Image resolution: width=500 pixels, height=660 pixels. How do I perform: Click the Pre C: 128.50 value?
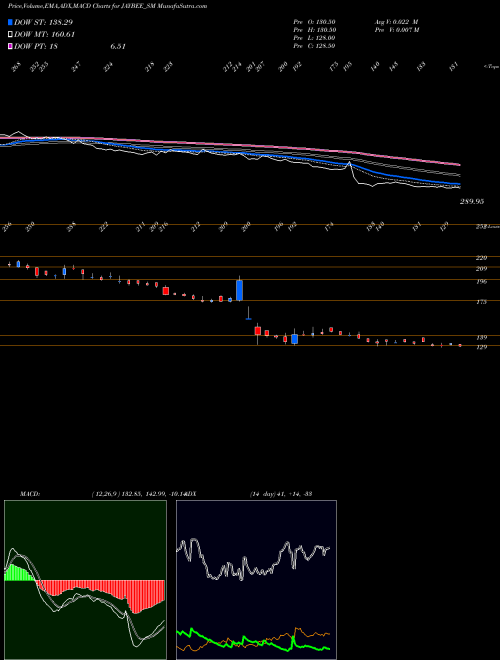(314, 46)
